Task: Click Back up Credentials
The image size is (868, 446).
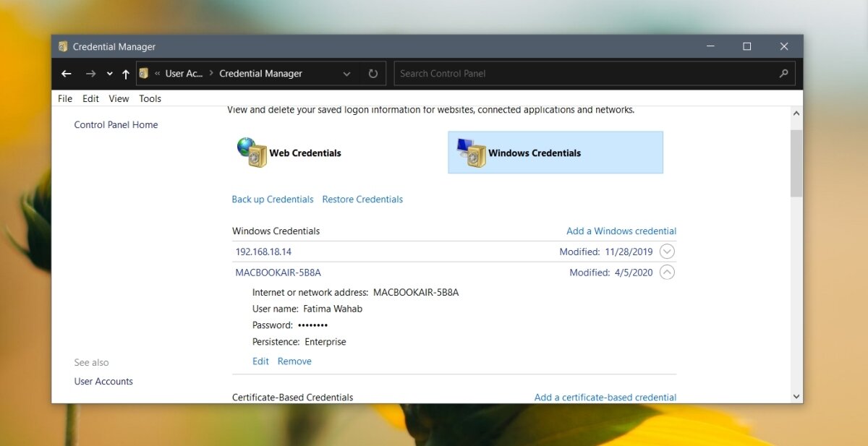Action: (272, 199)
